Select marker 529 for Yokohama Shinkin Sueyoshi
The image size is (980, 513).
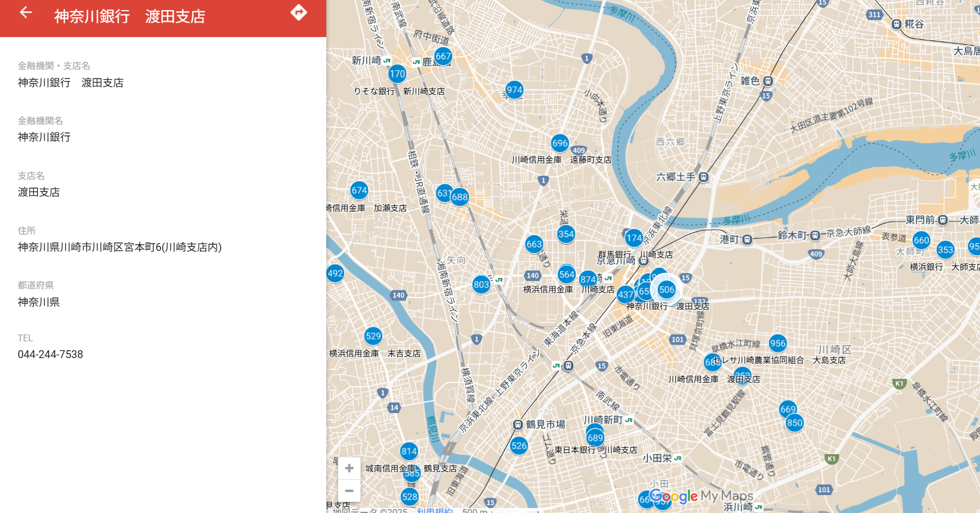373,336
